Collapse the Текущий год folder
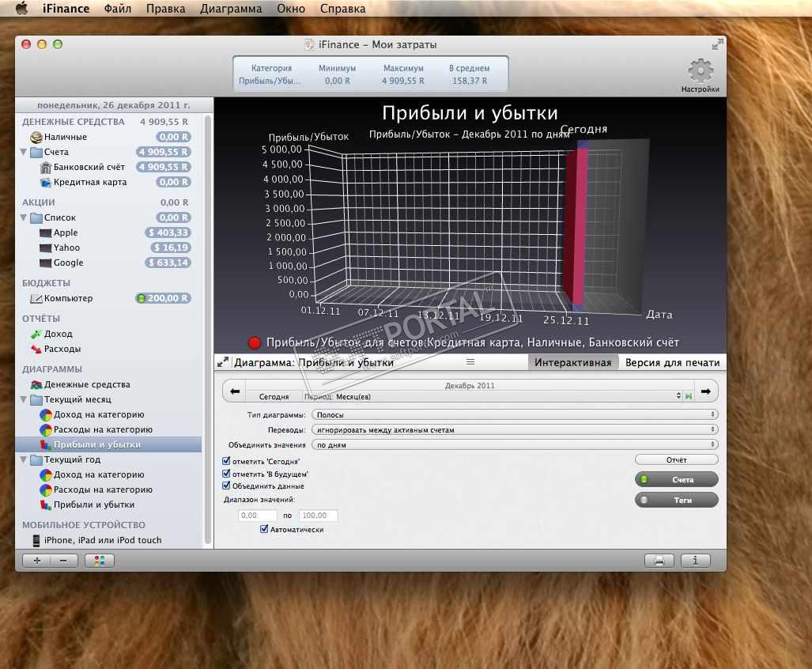The width and height of the screenshot is (812, 669). coord(23,459)
